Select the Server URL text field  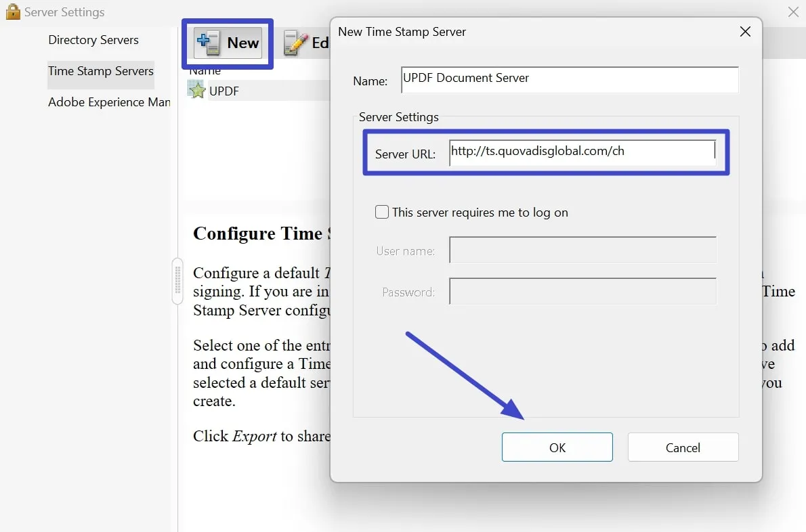click(x=581, y=152)
